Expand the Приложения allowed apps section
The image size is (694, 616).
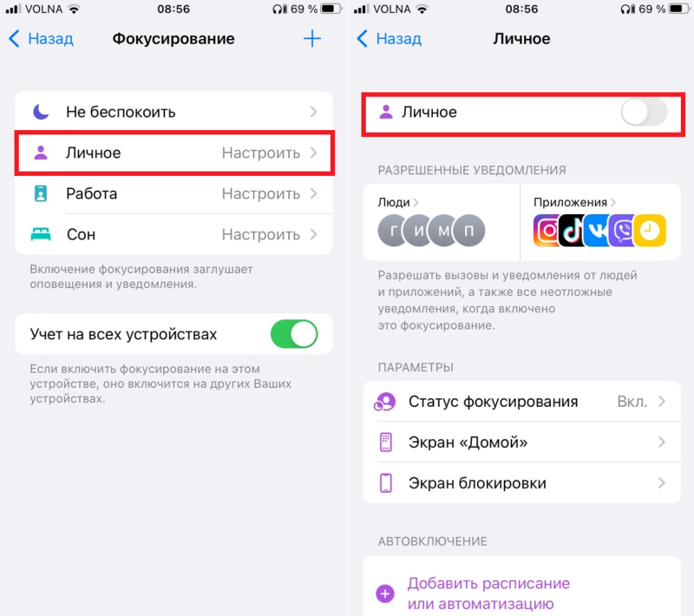(x=574, y=202)
